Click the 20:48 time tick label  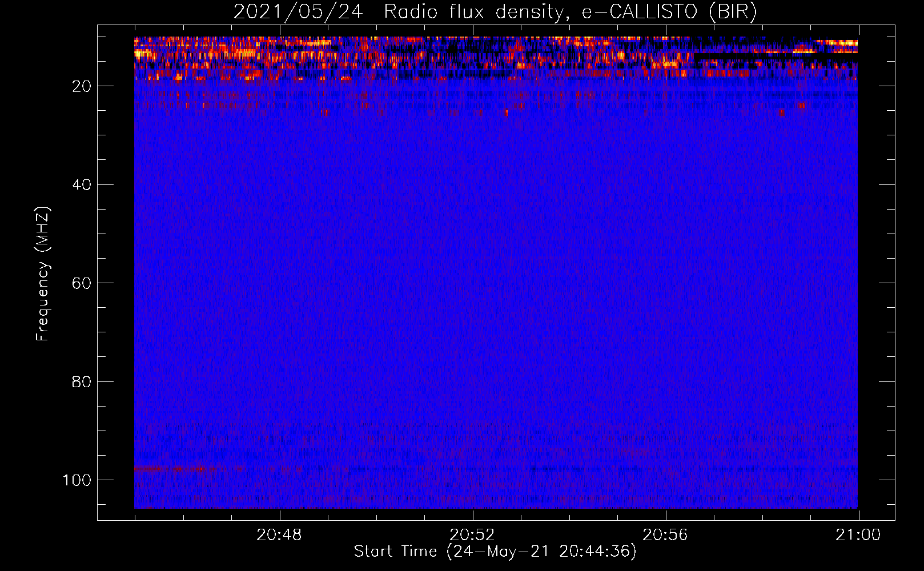pos(279,535)
